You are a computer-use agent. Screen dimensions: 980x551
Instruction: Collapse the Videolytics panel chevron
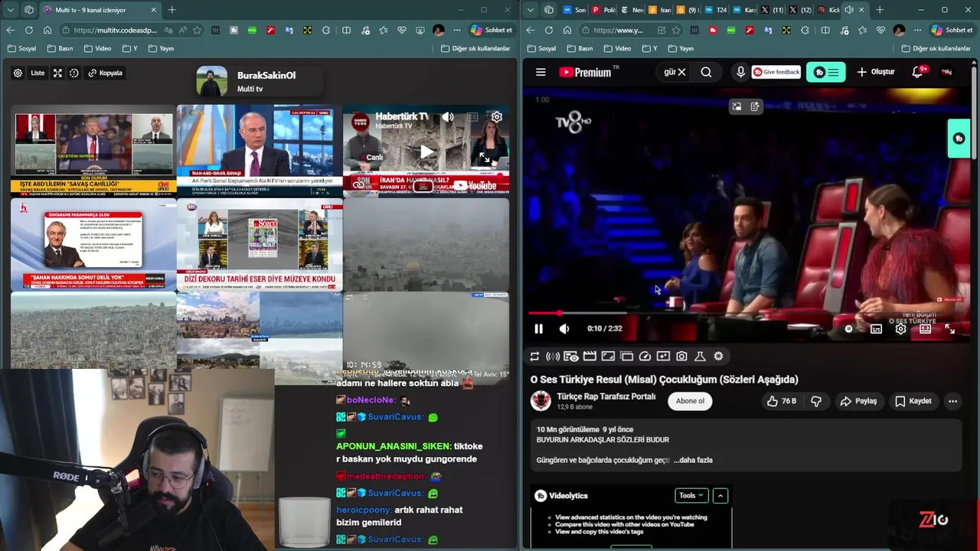[x=720, y=496]
